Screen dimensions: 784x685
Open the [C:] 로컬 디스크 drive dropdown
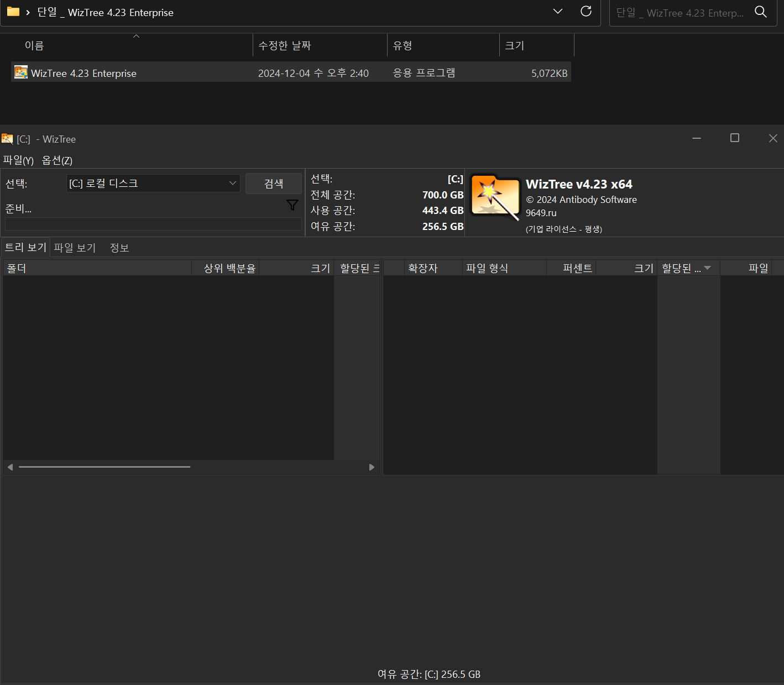click(154, 183)
